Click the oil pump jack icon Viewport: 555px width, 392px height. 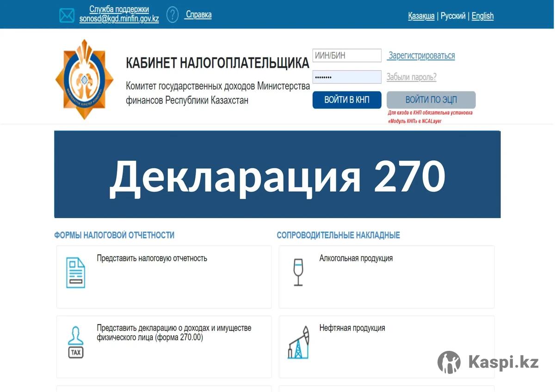(298, 343)
